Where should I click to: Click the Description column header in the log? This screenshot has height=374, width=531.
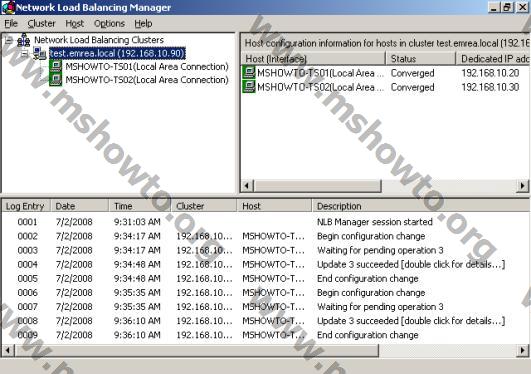pyautogui.click(x=421, y=206)
